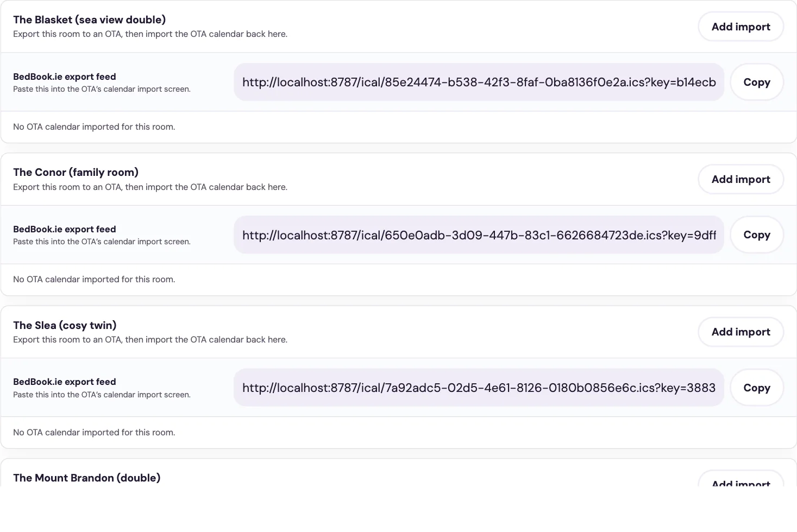Click BedBook.ie export feed label under Blasket
Image resolution: width=797 pixels, height=532 pixels.
pos(65,77)
